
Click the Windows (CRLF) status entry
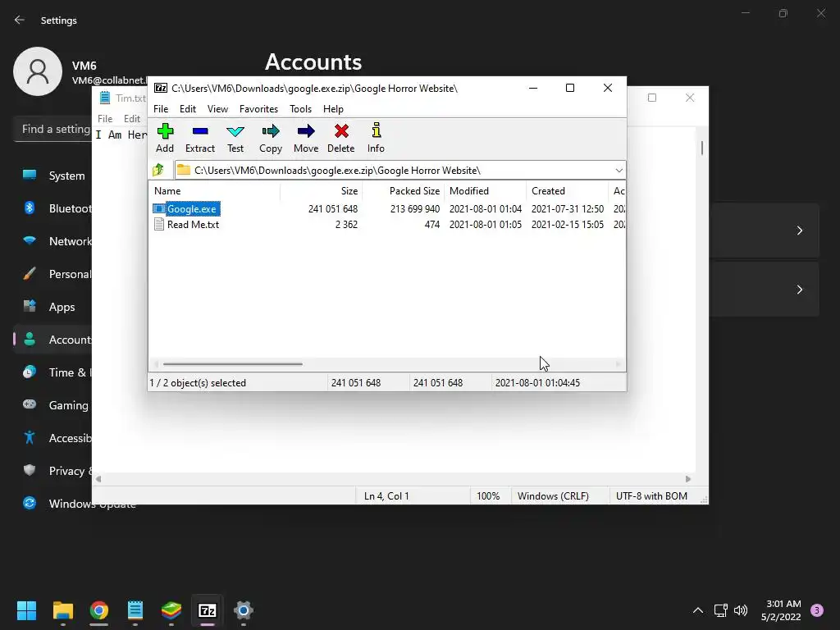pyautogui.click(x=554, y=496)
